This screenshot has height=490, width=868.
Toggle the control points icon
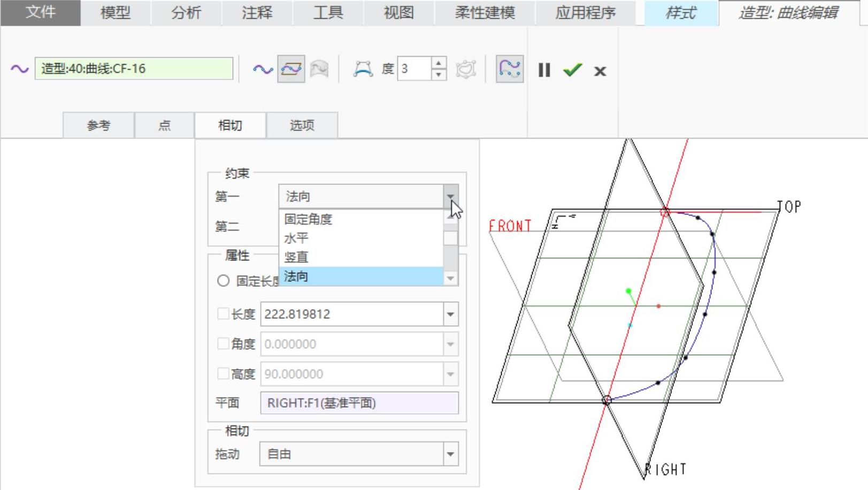point(363,69)
